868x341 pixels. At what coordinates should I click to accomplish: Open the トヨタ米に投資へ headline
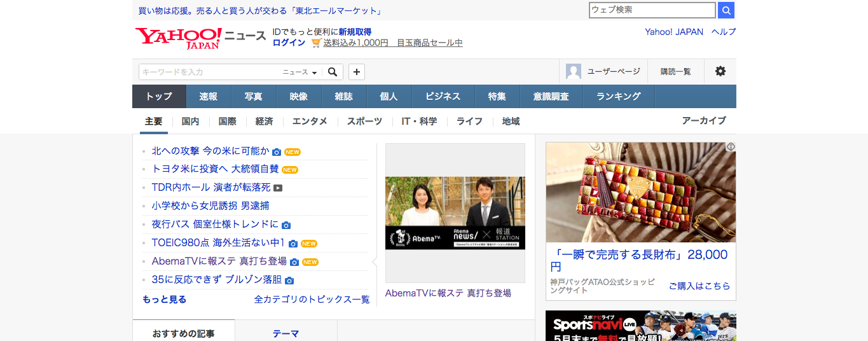[x=215, y=169]
